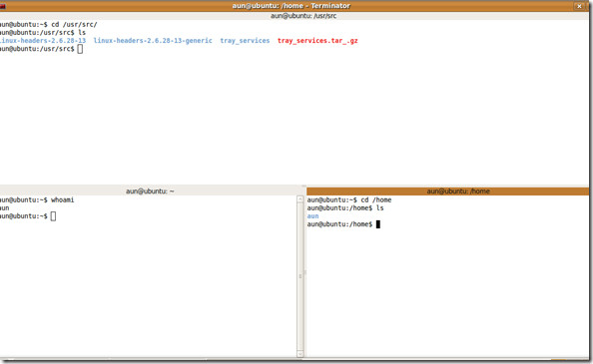593x364 pixels.
Task: Click the window title 'aun@ubuntu: /home - Terminator'
Action: coord(292,6)
